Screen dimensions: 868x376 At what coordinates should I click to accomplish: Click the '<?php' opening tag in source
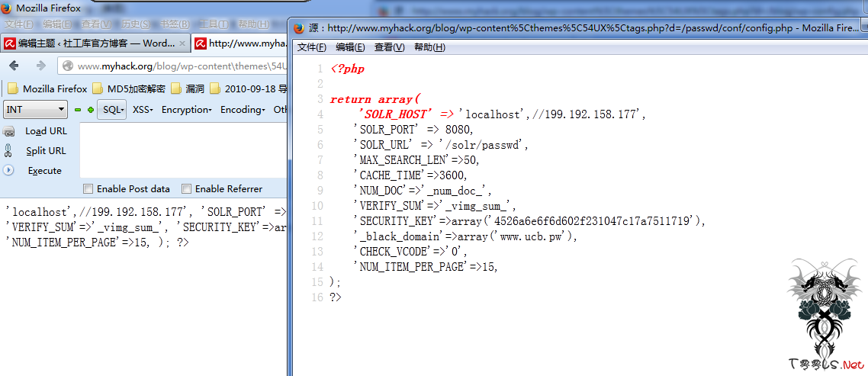[x=347, y=69]
